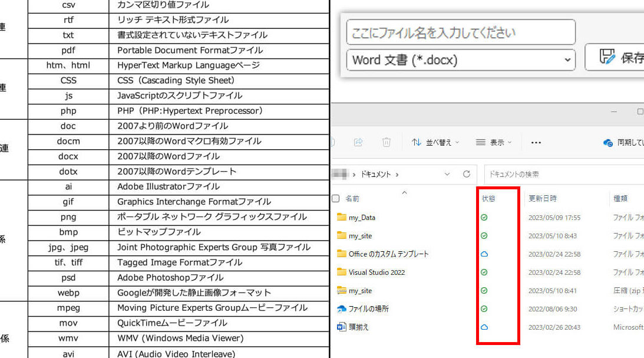Select the 頭揃え Word document icon

[x=341, y=327]
